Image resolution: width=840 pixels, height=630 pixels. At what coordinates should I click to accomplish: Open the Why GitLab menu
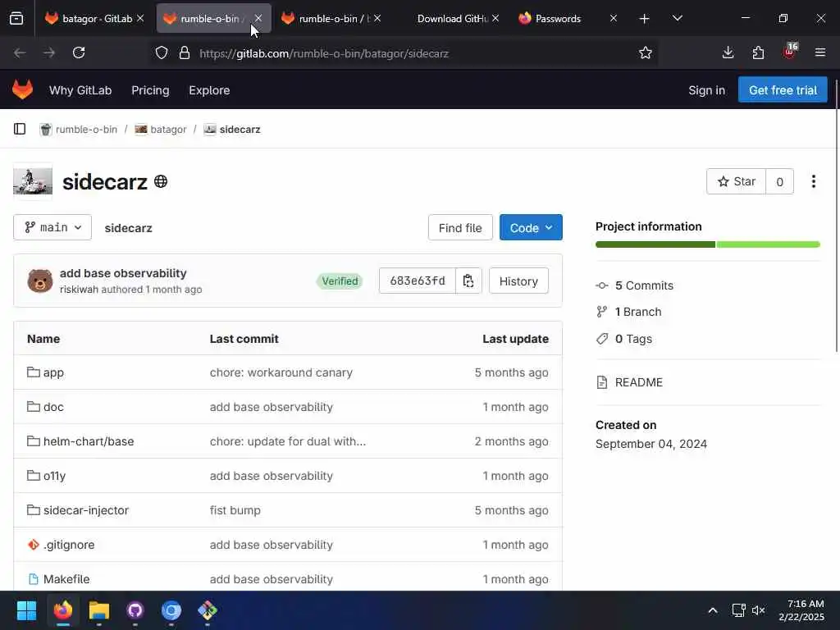tap(80, 90)
